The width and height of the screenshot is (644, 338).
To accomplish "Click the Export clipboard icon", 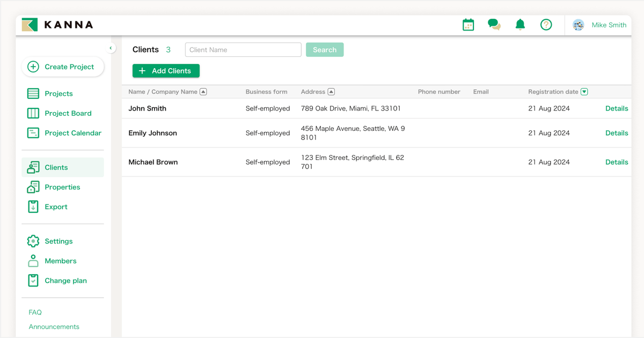I will tap(33, 207).
